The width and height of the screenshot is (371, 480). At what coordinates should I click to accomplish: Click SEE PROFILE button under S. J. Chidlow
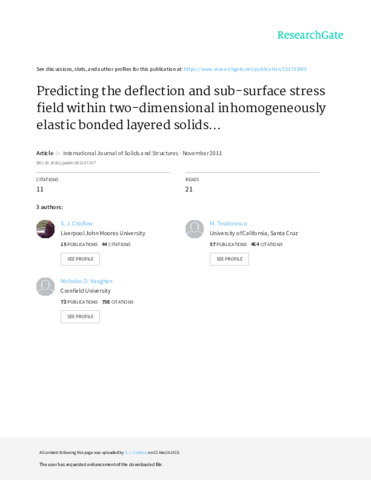coord(80,259)
